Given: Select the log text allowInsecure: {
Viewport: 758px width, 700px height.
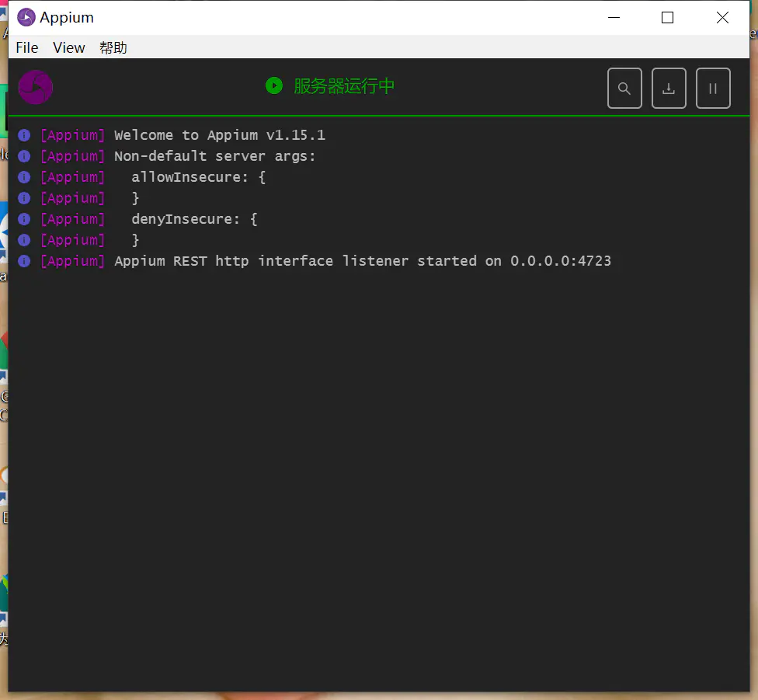Looking at the screenshot, I should coord(198,177).
